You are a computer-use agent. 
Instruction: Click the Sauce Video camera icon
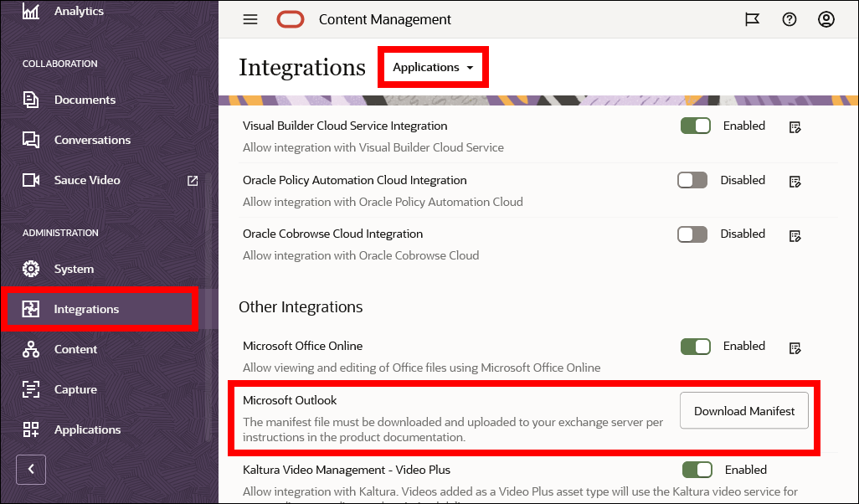pos(31,180)
